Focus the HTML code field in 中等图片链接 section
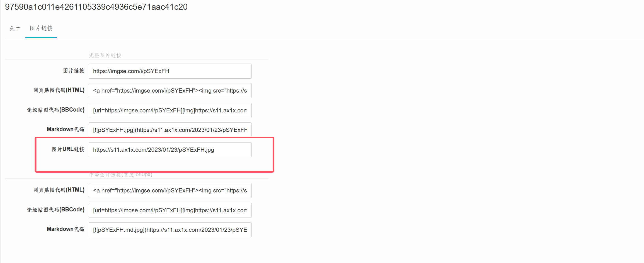 [x=170, y=190]
